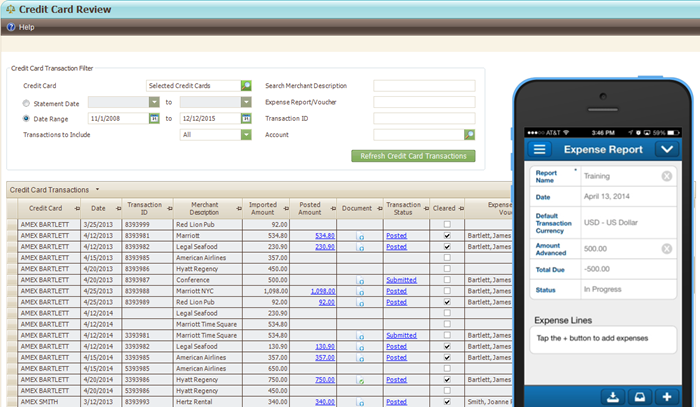Tap the inbox tray icon in phone toolbar
This screenshot has width=700, height=407.
(640, 397)
